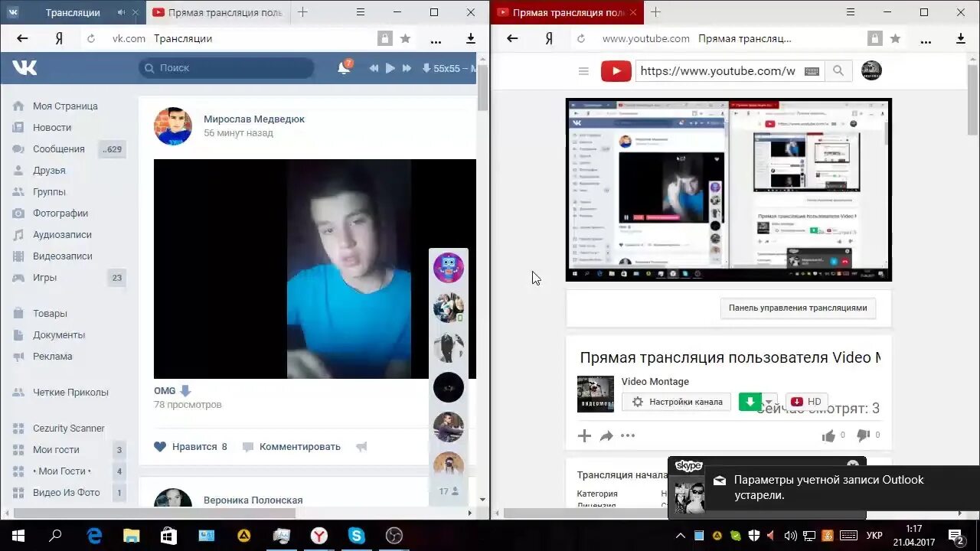Focus the VK search field
The height and width of the screenshot is (551, 980).
(x=227, y=68)
